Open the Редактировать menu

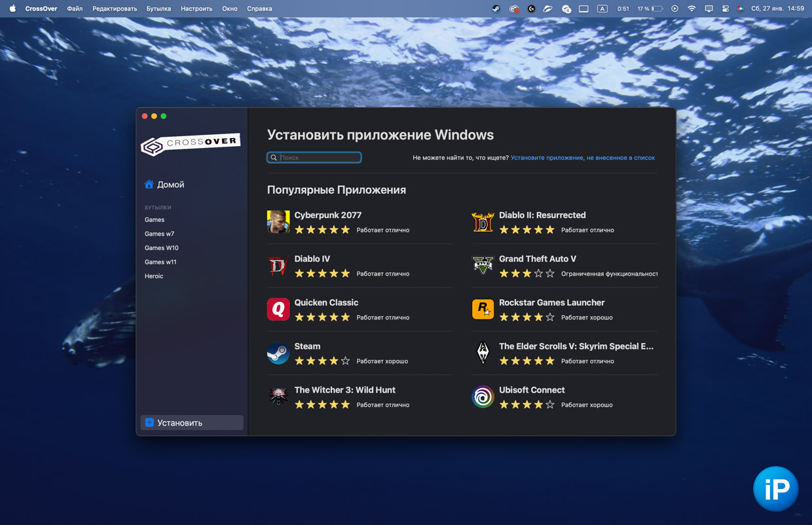coord(115,9)
